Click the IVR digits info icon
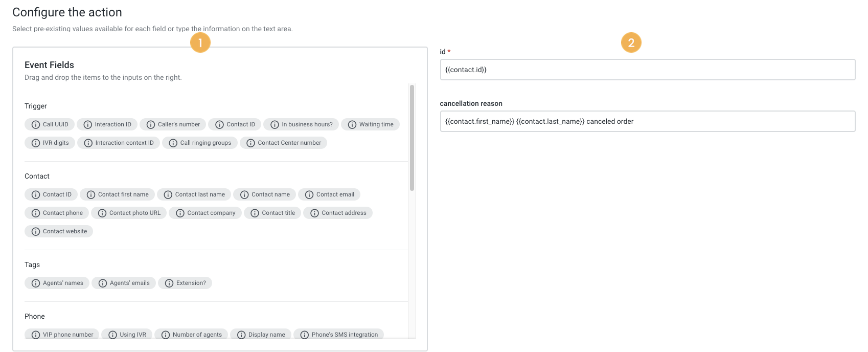868x352 pixels. click(x=36, y=143)
